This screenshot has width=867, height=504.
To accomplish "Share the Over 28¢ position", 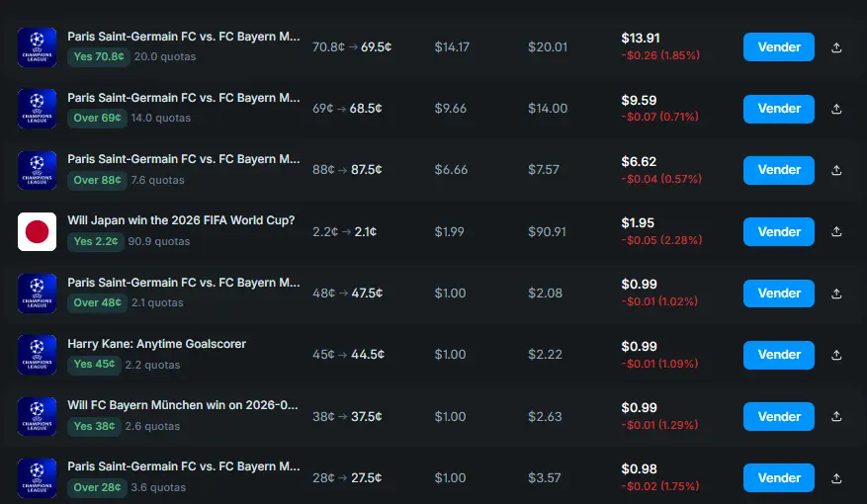I will (x=836, y=478).
